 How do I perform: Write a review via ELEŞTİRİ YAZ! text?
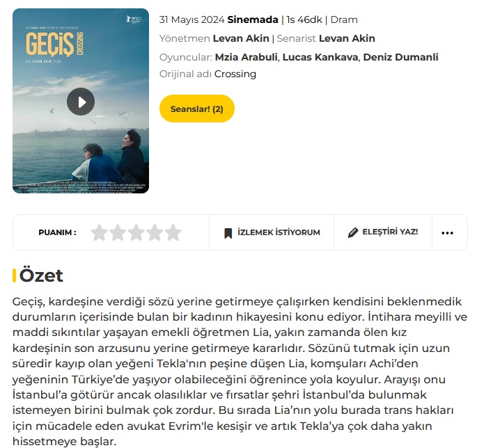(390, 232)
